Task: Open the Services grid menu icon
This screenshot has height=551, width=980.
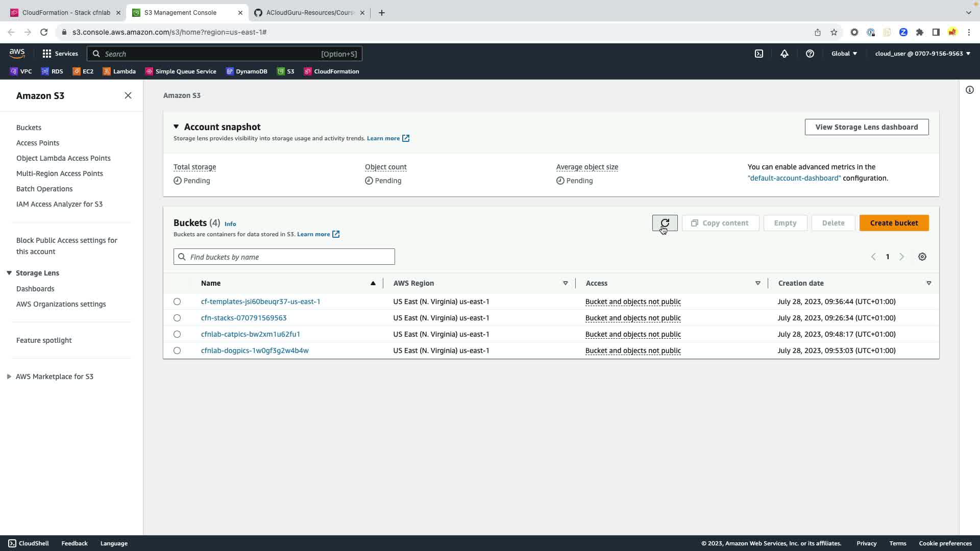Action: 47,54
